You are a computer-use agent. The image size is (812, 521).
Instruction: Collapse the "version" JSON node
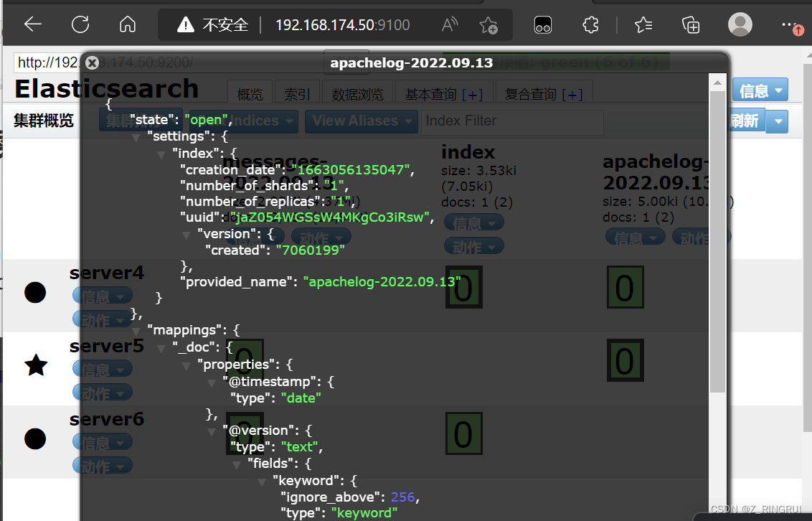click(x=187, y=235)
